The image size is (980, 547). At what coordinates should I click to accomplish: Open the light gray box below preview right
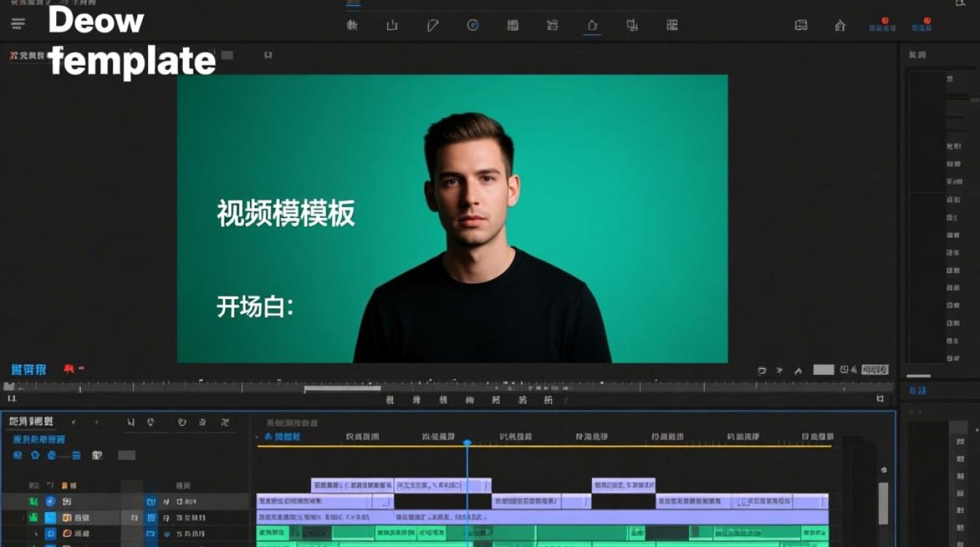pyautogui.click(x=823, y=370)
